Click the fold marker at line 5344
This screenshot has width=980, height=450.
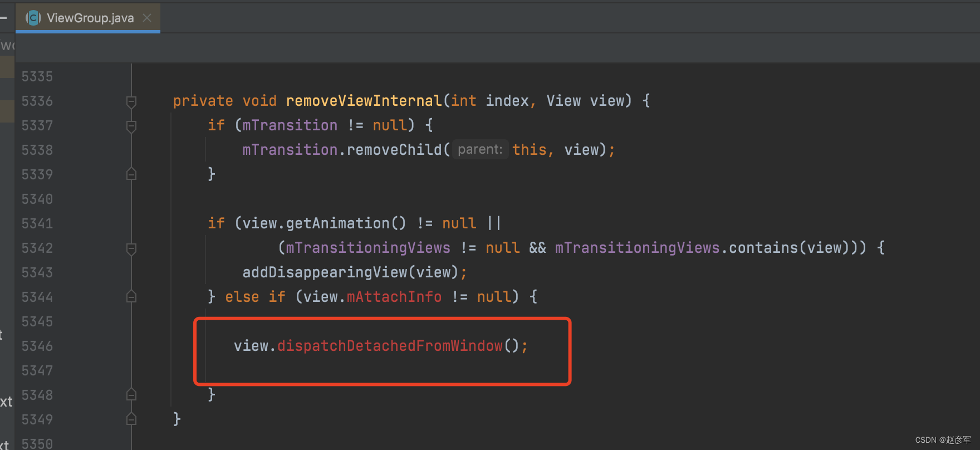point(131,297)
